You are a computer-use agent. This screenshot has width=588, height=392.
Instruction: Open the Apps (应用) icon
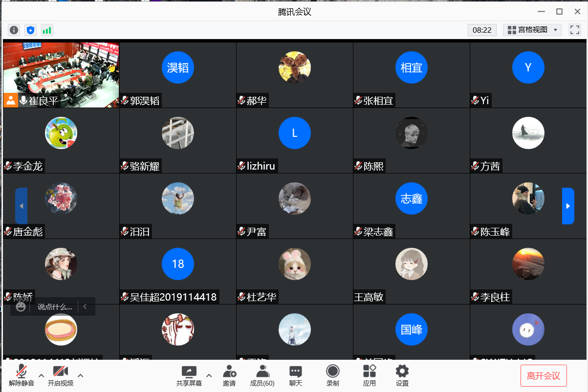[x=370, y=375]
